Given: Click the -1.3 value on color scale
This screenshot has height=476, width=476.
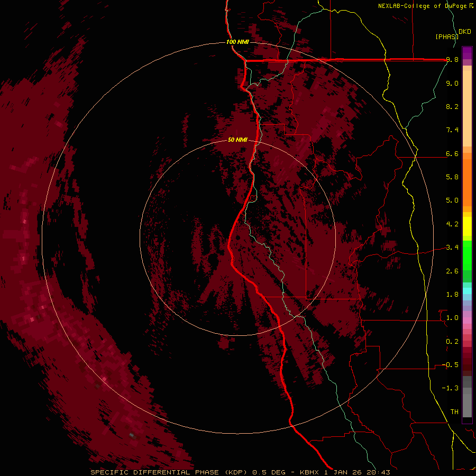Looking at the screenshot, I should [x=450, y=388].
